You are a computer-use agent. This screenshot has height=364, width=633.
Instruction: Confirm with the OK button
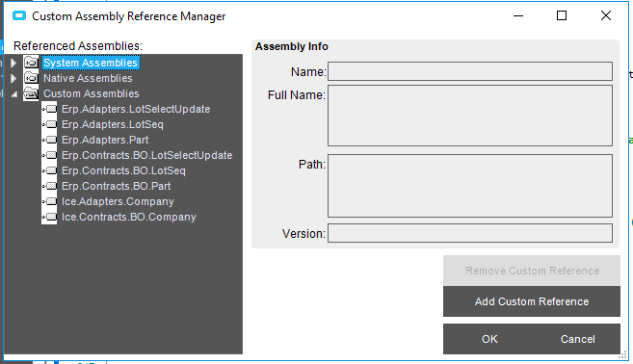(x=489, y=339)
